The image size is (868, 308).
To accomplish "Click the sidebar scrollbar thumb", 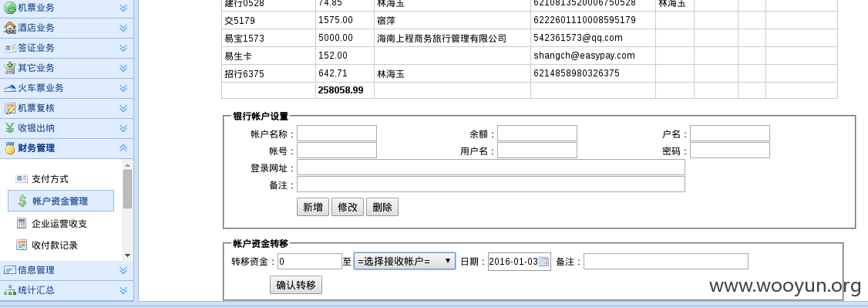I will coord(127,189).
